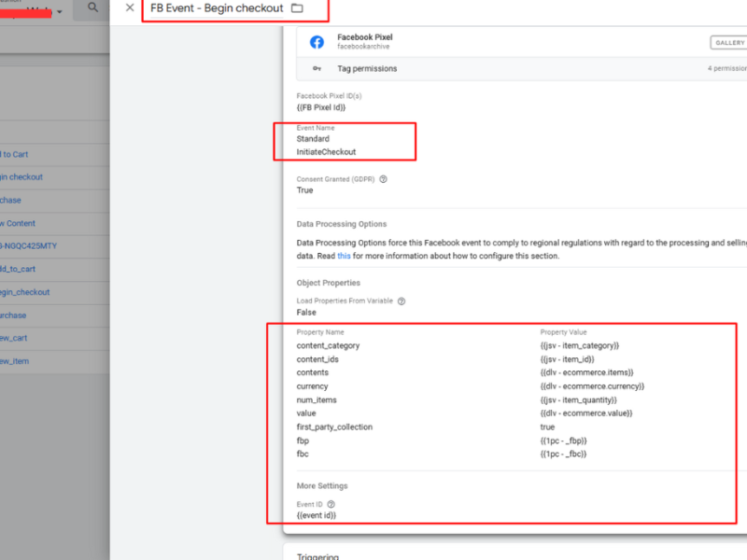
Task: Click the Facebook Pixel logo icon
Action: 317,42
